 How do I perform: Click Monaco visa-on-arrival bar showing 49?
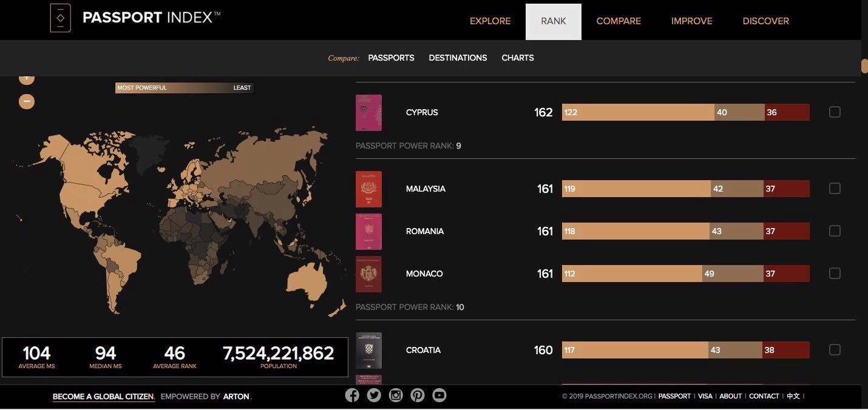[x=733, y=274]
